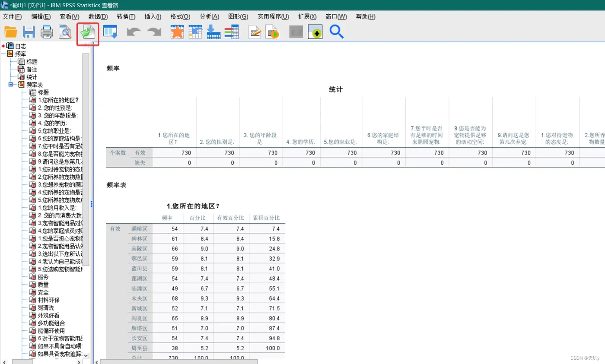605x364 pixels.
Task: Collapse the 频率表 node in the outline
Action: tap(10, 85)
